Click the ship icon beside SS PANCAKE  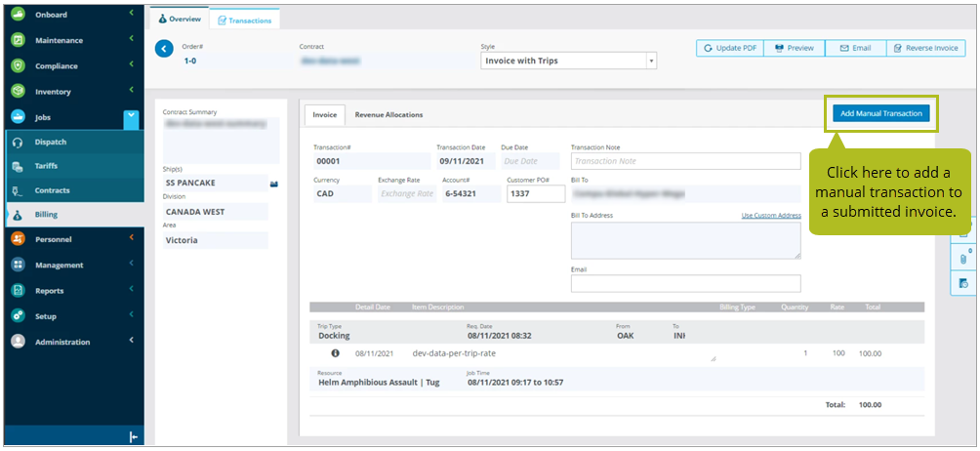pos(273,184)
